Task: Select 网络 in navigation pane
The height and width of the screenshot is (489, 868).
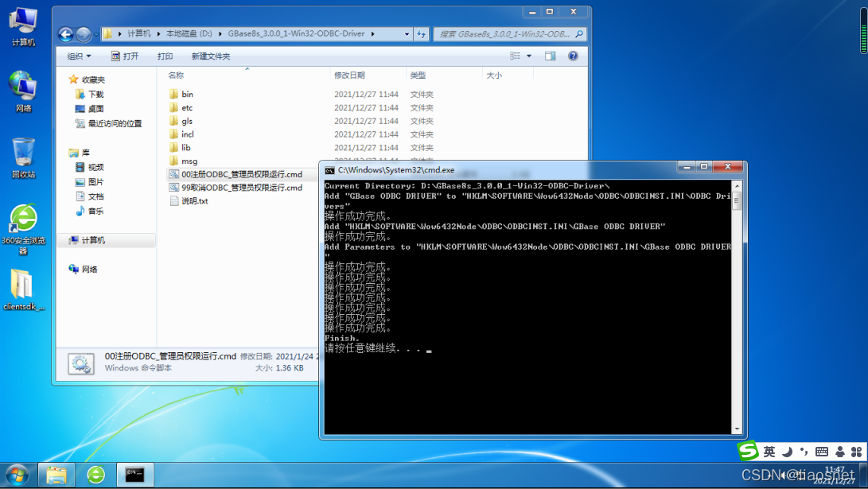Action: point(83,270)
